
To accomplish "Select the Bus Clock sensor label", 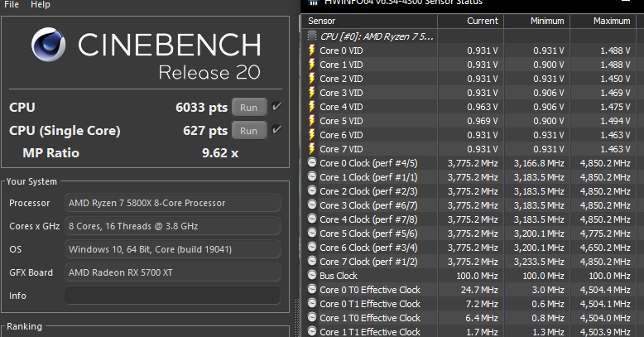I will tap(339, 276).
